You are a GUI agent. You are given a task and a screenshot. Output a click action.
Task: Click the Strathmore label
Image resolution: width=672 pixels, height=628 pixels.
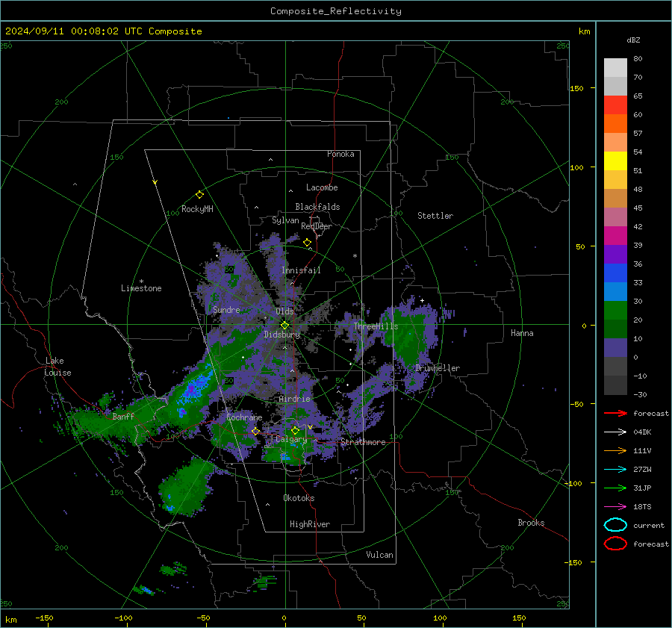363,442
